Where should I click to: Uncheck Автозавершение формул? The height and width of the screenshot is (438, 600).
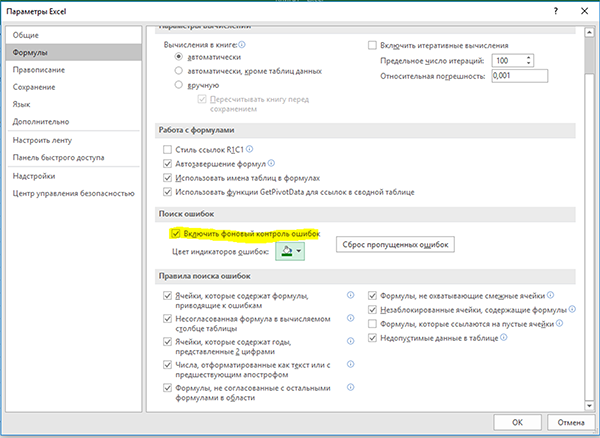coord(167,164)
